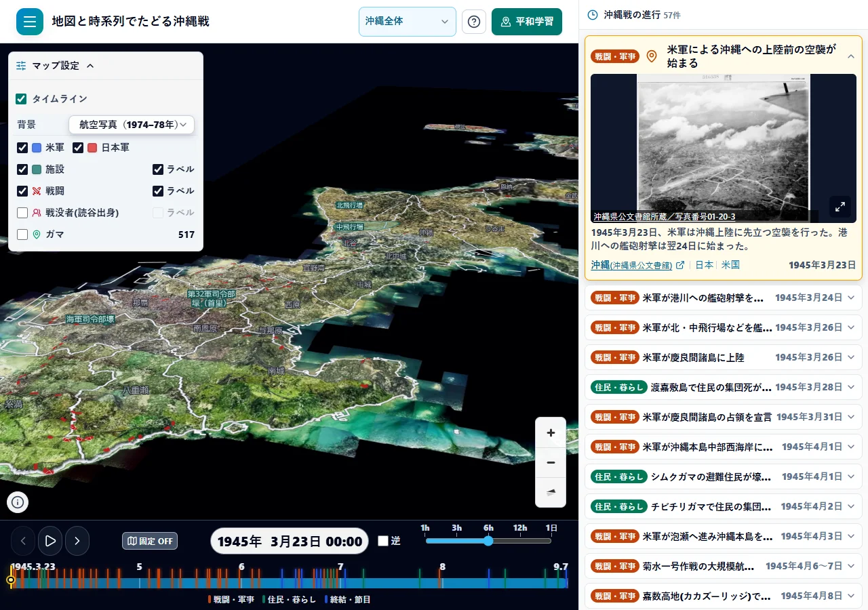The image size is (868, 610).
Task: Open the 沖縄(沖縄県公文書館) source link
Action: 637,265
